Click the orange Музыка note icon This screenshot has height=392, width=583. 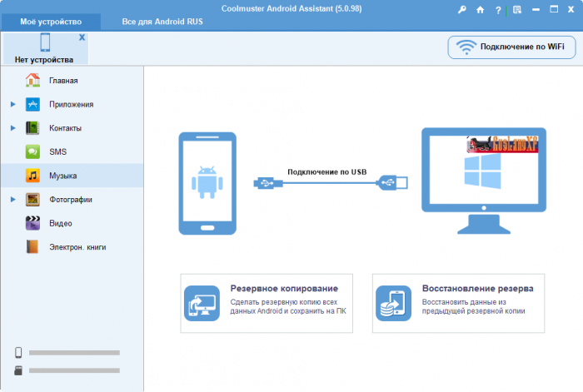[32, 176]
